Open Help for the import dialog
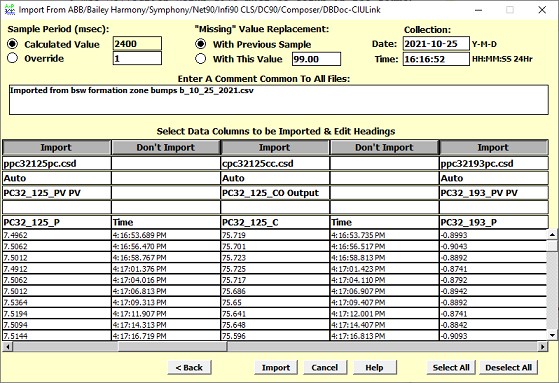 375,367
